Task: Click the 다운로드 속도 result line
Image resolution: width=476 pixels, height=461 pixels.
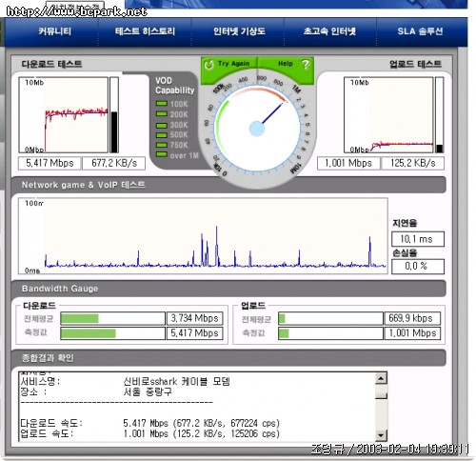Action: [149, 423]
